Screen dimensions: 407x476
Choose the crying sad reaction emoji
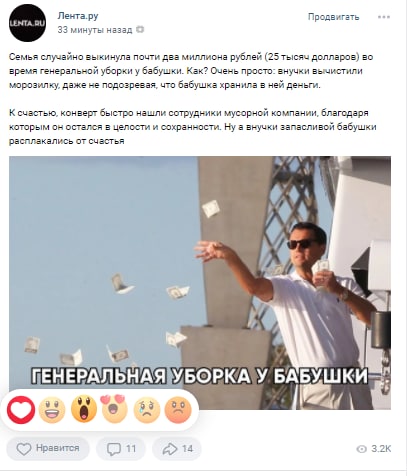click(147, 410)
